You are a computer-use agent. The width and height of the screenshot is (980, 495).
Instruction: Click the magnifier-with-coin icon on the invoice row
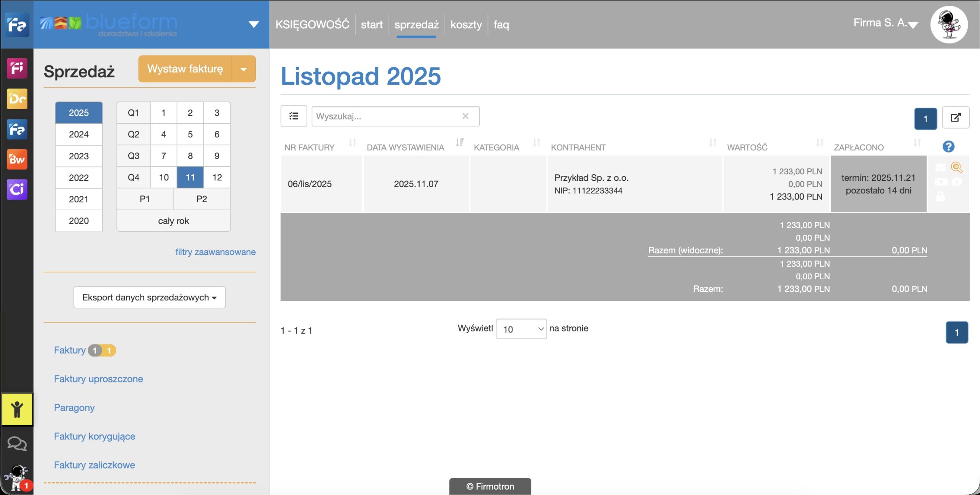pos(956,167)
